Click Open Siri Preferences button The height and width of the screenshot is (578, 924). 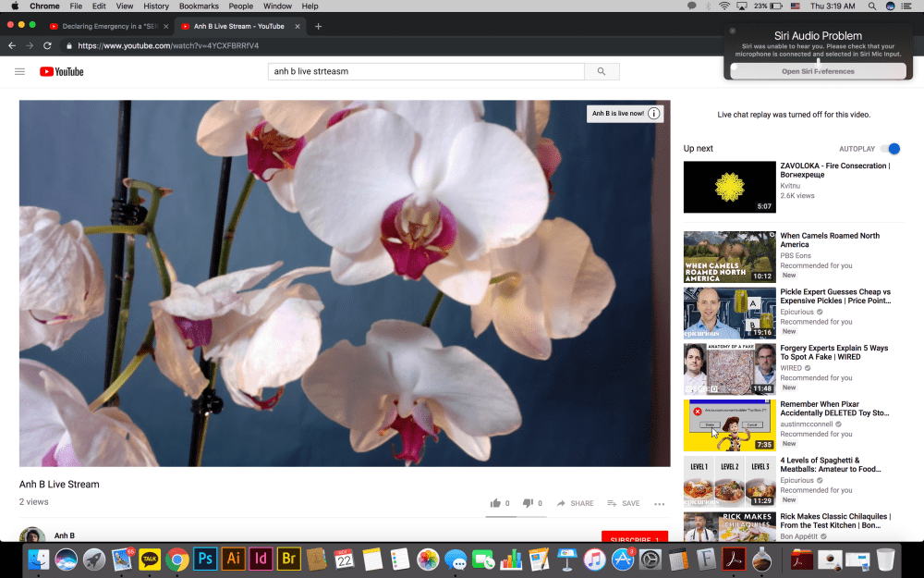pyautogui.click(x=818, y=71)
